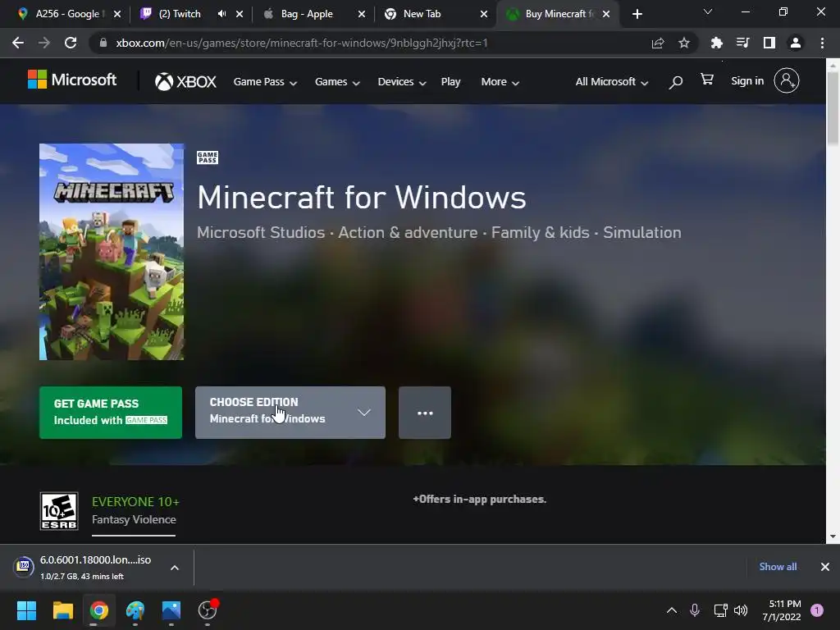Viewport: 840px width, 630px height.
Task: Bookmark this page with the star icon
Action: point(684,43)
